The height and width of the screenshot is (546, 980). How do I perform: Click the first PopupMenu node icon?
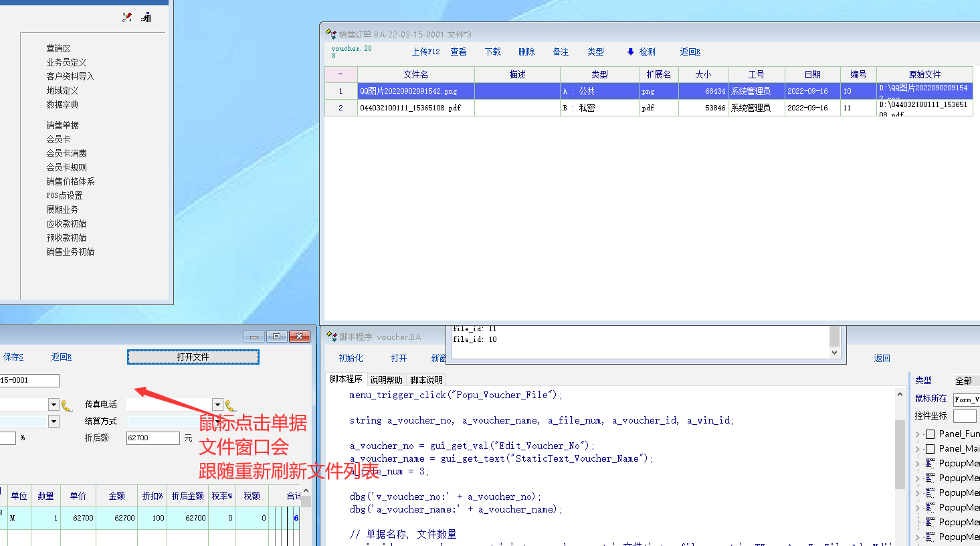pos(930,463)
